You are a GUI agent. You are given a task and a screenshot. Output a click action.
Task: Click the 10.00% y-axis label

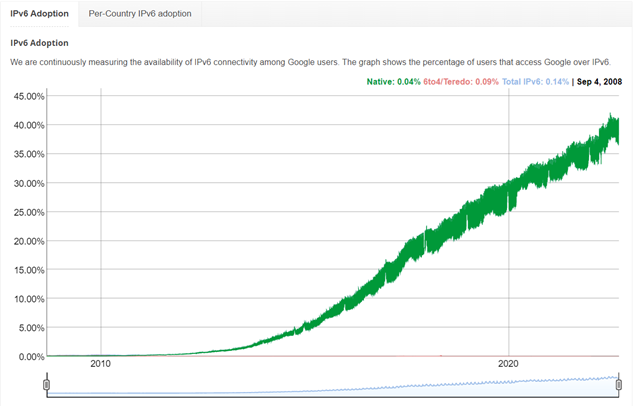[x=29, y=299]
